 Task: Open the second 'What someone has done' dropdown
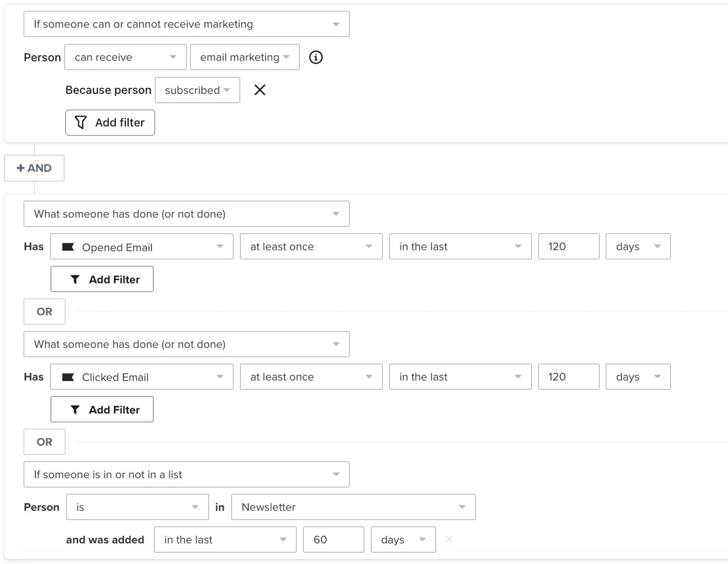tap(187, 344)
